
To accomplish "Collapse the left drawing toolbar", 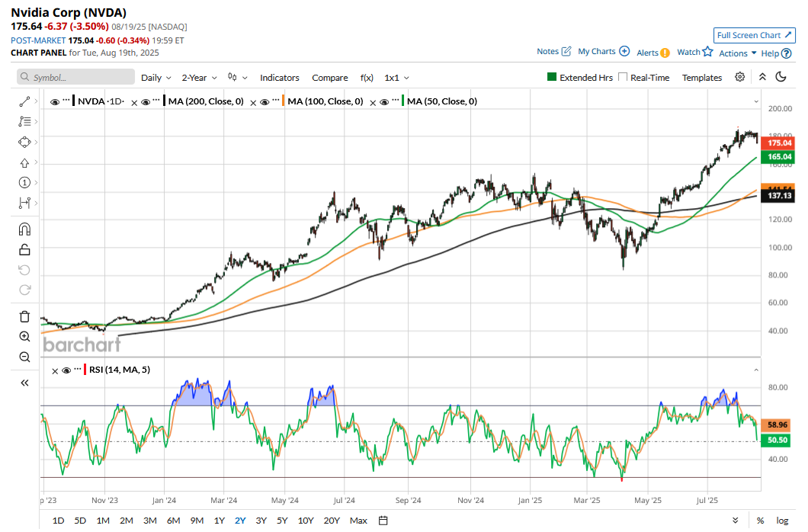I will pyautogui.click(x=24, y=383).
